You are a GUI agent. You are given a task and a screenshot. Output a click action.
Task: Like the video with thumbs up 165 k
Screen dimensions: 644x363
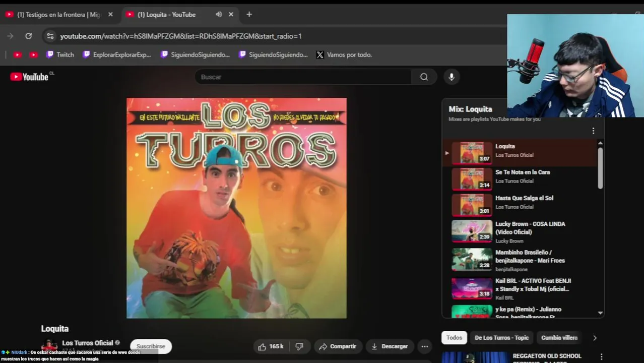(271, 346)
